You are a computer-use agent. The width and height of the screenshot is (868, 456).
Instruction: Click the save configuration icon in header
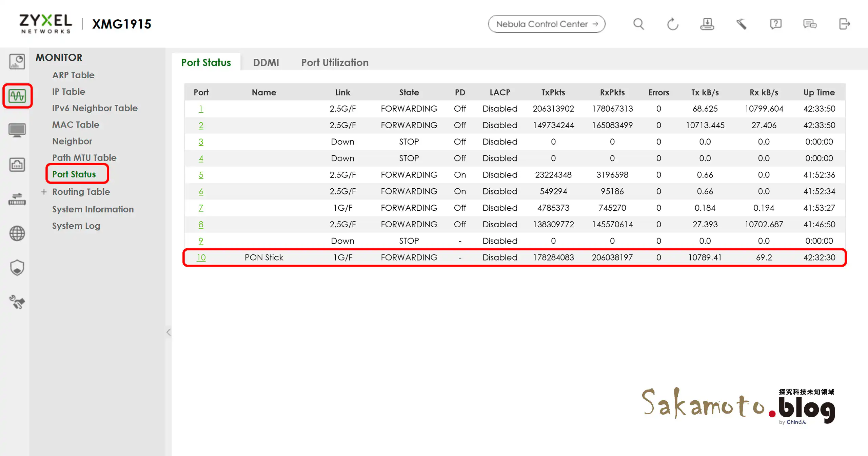click(707, 24)
